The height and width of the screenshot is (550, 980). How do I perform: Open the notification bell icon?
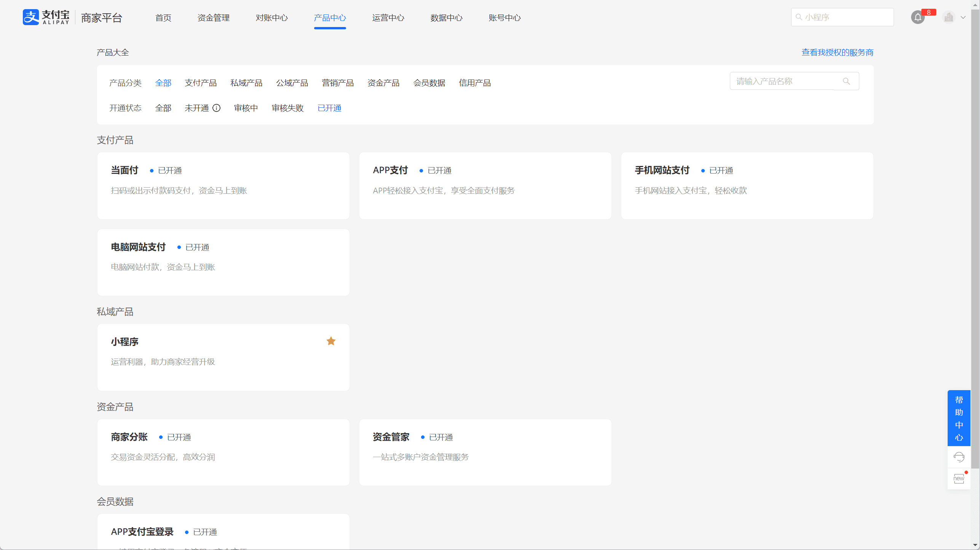click(x=918, y=18)
